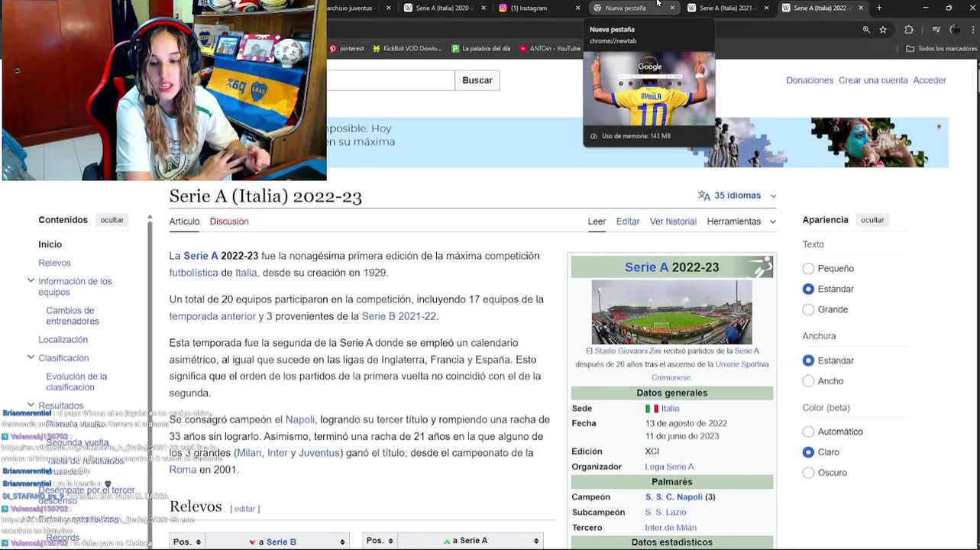Viewport: 980px width, 550px height.
Task: Open the Artículo tab
Action: [x=184, y=222]
